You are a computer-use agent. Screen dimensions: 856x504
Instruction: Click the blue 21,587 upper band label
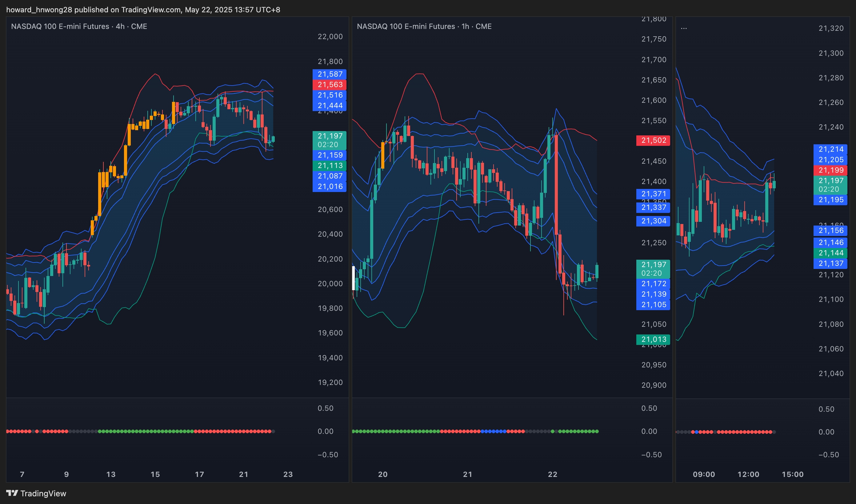pyautogui.click(x=330, y=74)
